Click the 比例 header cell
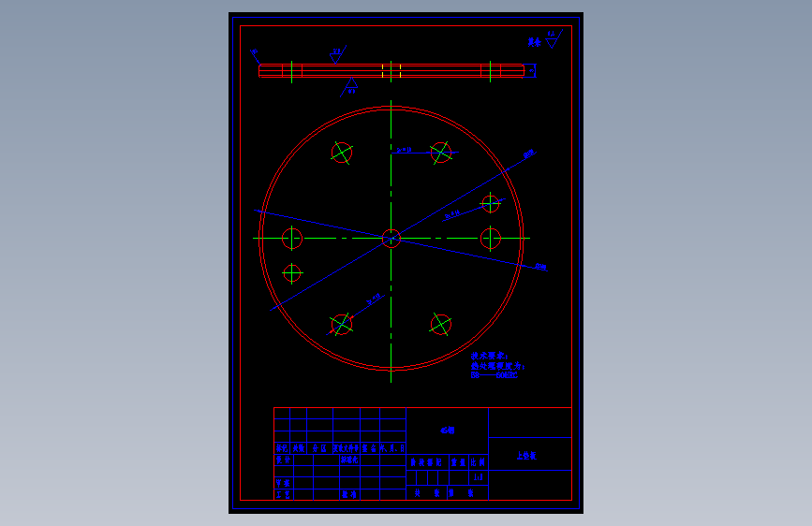Image resolution: width=812 pixels, height=526 pixels. [x=479, y=462]
